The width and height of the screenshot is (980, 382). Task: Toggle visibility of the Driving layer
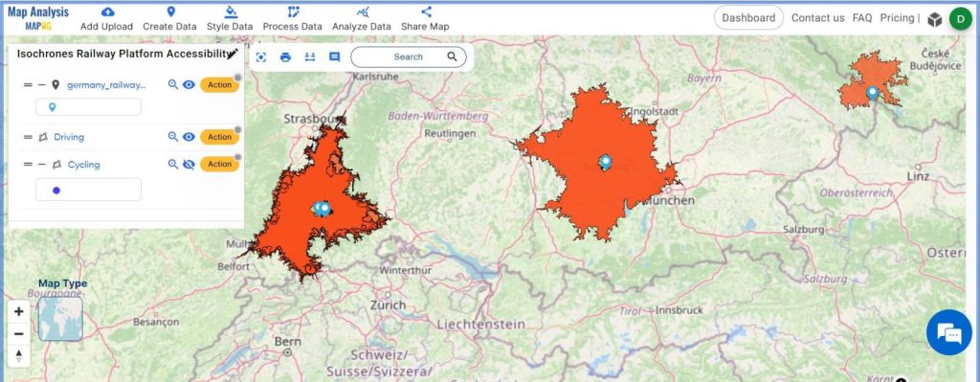point(189,137)
